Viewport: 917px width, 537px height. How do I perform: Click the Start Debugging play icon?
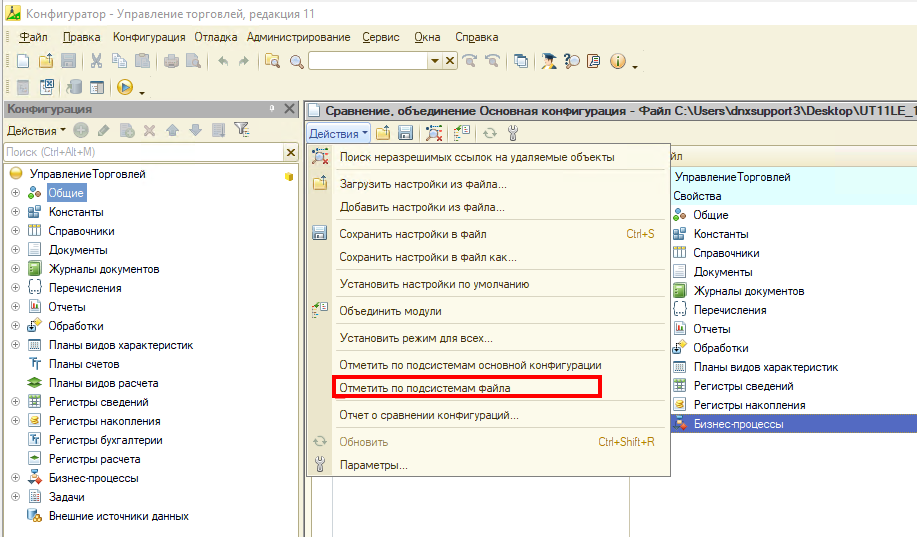click(125, 88)
